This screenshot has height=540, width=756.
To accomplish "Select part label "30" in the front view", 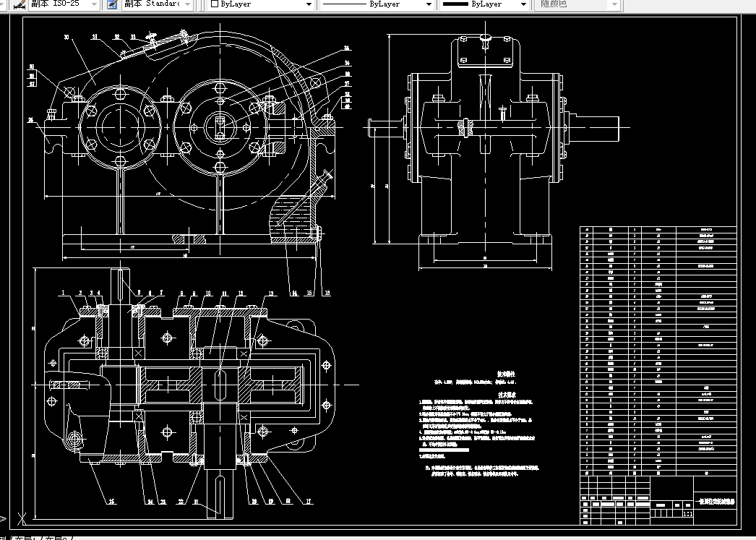I will (x=66, y=37).
